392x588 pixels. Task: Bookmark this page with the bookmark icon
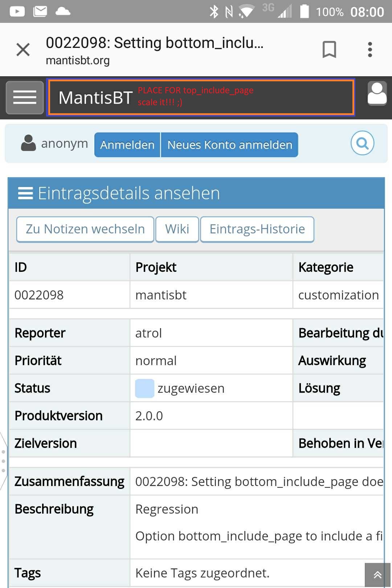click(329, 49)
